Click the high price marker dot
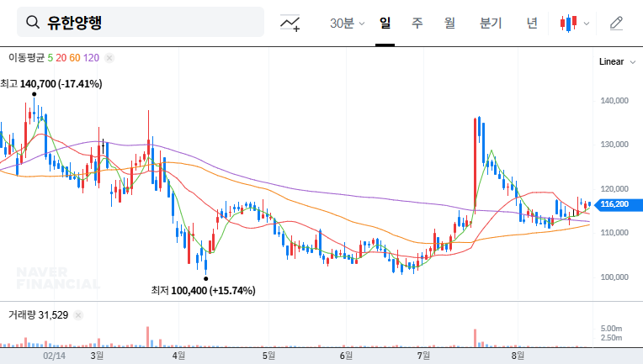Image resolution: width=643 pixels, height=364 pixels. [x=34, y=94]
